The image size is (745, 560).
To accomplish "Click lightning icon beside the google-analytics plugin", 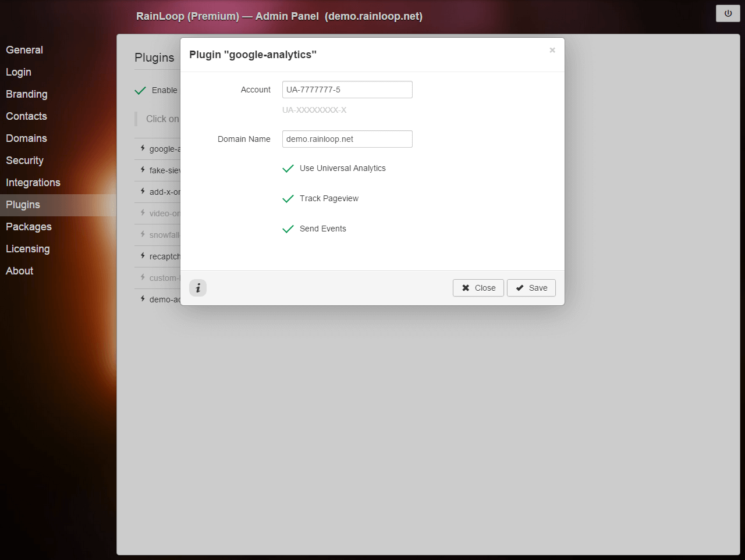I will [143, 148].
